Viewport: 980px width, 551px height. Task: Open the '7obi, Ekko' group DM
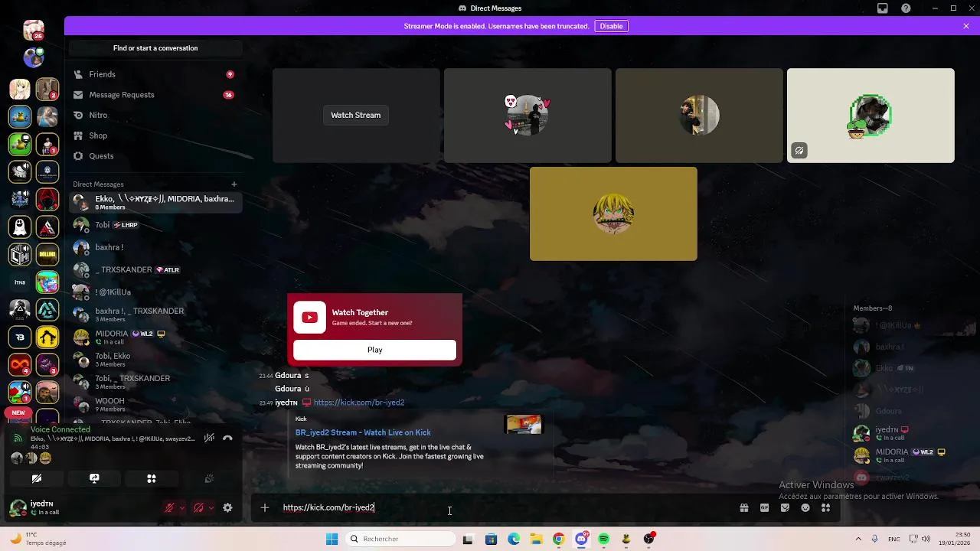(155, 360)
